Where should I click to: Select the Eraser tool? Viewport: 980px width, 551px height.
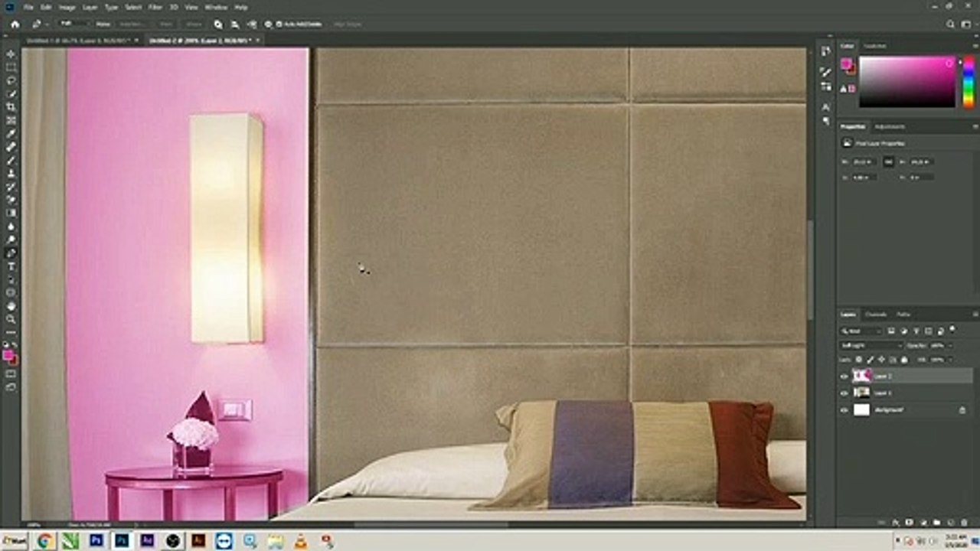(11, 200)
